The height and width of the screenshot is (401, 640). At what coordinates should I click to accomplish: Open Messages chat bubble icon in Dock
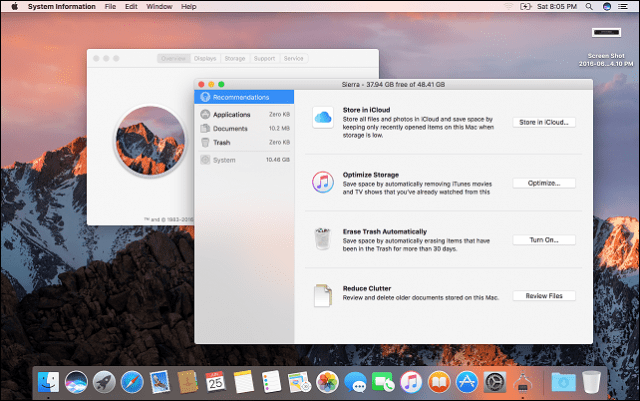[355, 382]
